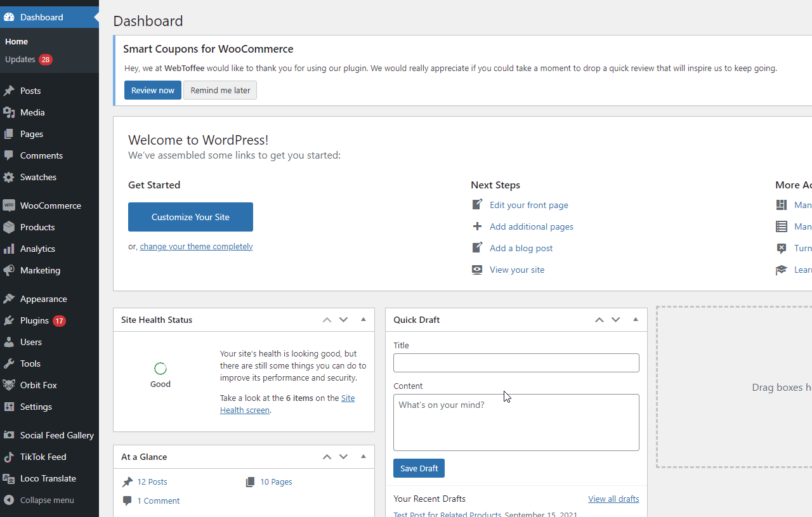This screenshot has height=517, width=812.
Task: Toggle Site Health Status panel collapse
Action: point(363,320)
